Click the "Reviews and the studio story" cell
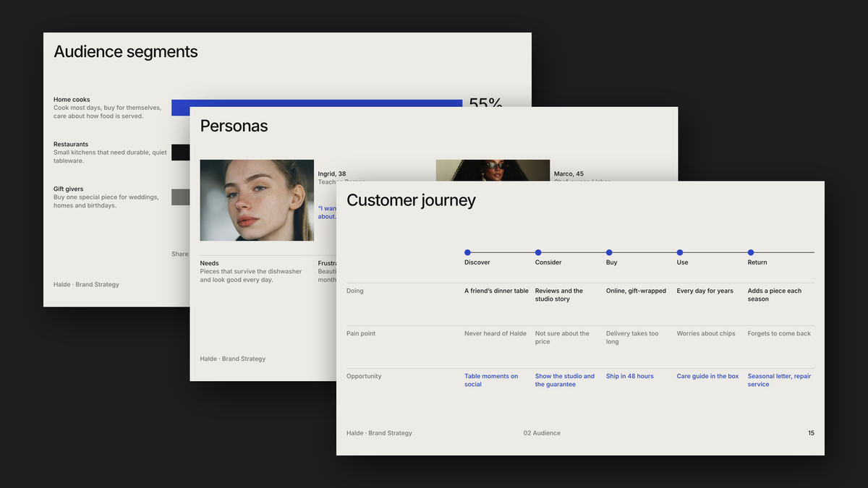 coord(559,295)
